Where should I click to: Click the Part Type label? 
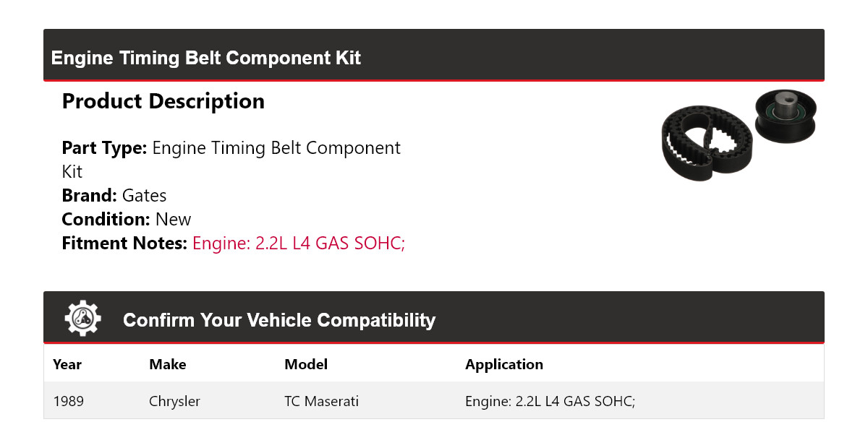(x=105, y=149)
